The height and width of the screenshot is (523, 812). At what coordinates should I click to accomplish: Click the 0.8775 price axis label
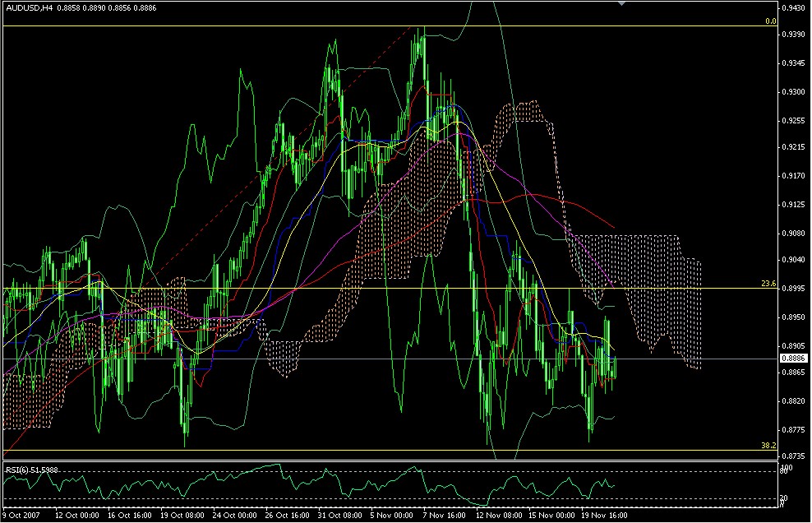tap(793, 430)
